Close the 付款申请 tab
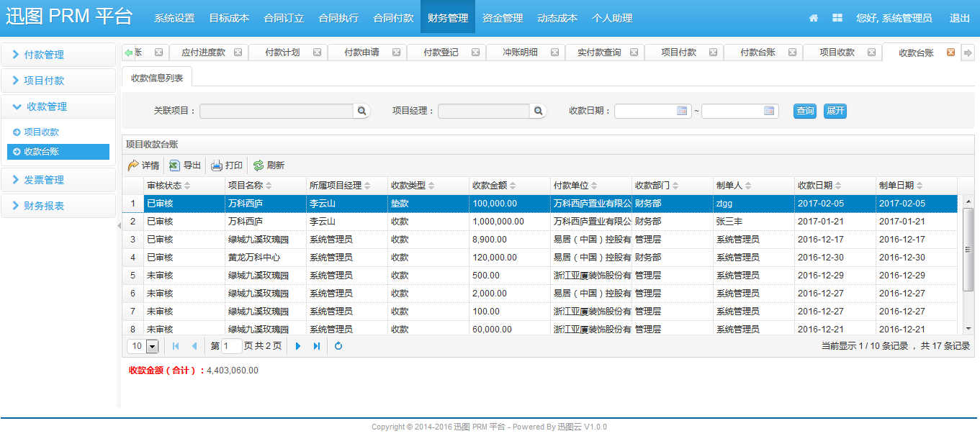This screenshot has width=980, height=436. 396,53
